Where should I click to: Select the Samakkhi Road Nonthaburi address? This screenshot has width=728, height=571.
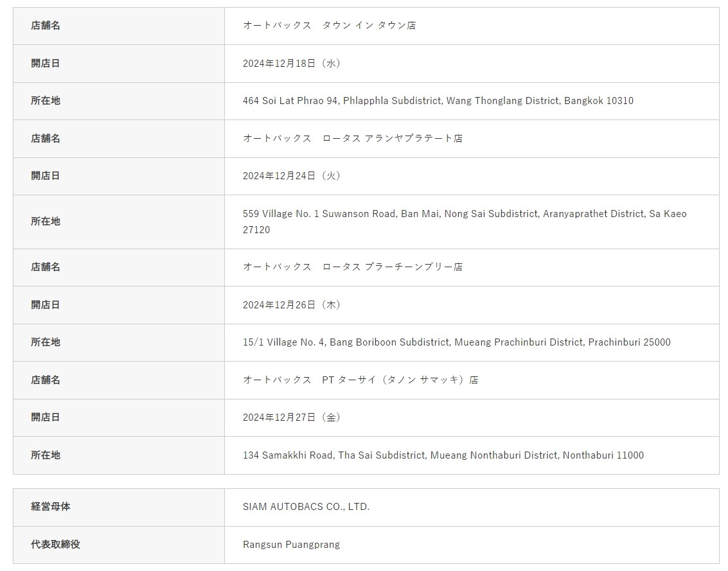point(443,455)
